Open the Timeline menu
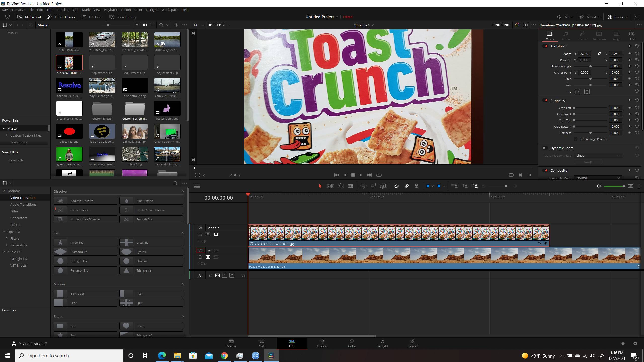Screen dimensions: 644x362 [63, 10]
